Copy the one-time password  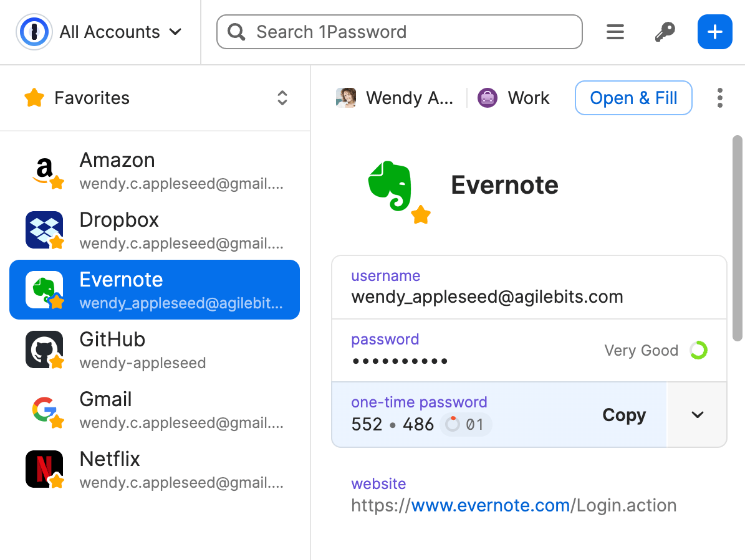click(x=624, y=415)
